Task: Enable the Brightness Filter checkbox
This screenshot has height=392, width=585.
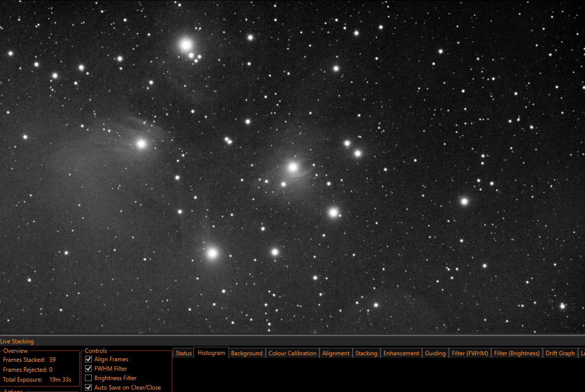Action: coord(88,378)
